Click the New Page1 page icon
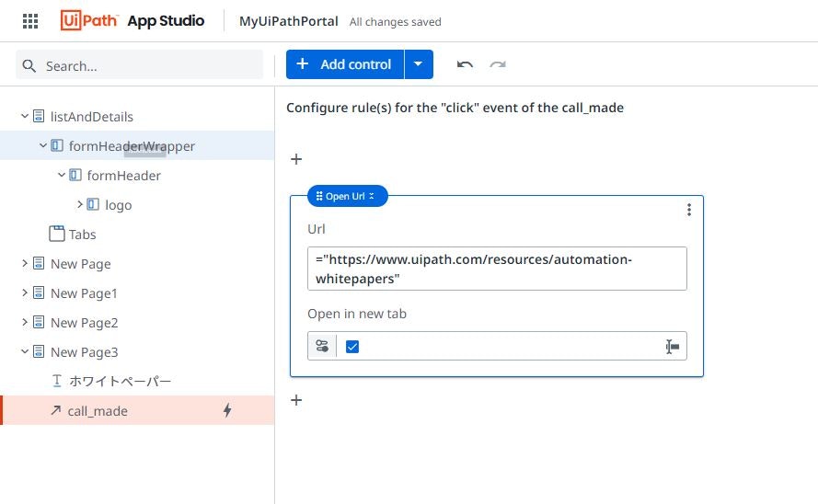The width and height of the screenshot is (818, 504). 39,292
